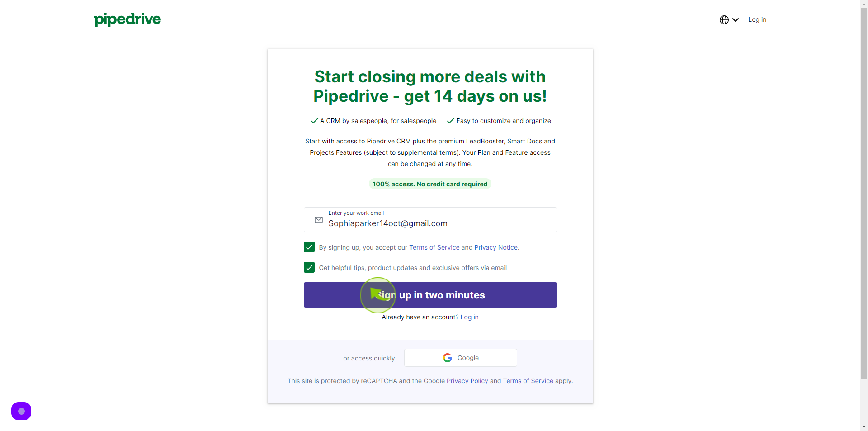The width and height of the screenshot is (868, 431).
Task: Open reCAPTCHA Terms of Service footer link
Action: [x=528, y=381]
